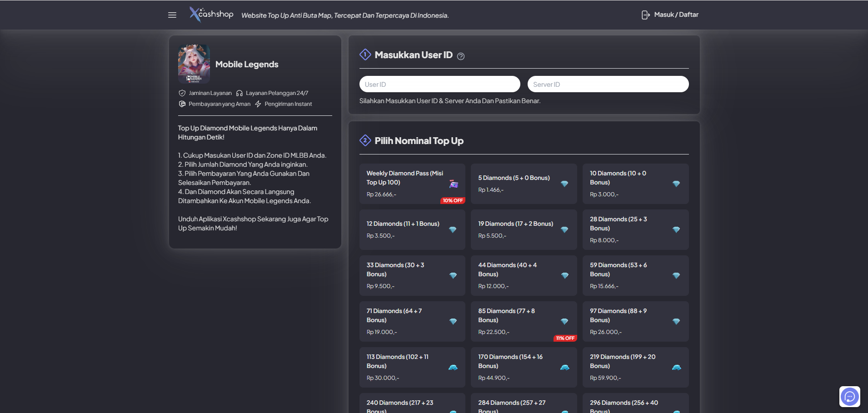Image resolution: width=868 pixels, height=413 pixels.
Task: Pick the 219 Diamonds nominal
Action: 635,367
